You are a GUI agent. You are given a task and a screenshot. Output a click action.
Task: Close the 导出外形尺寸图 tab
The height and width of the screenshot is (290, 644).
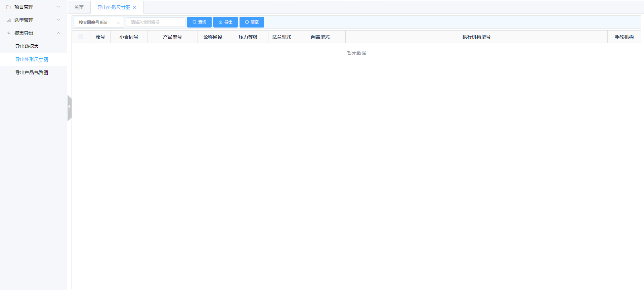[x=135, y=7]
